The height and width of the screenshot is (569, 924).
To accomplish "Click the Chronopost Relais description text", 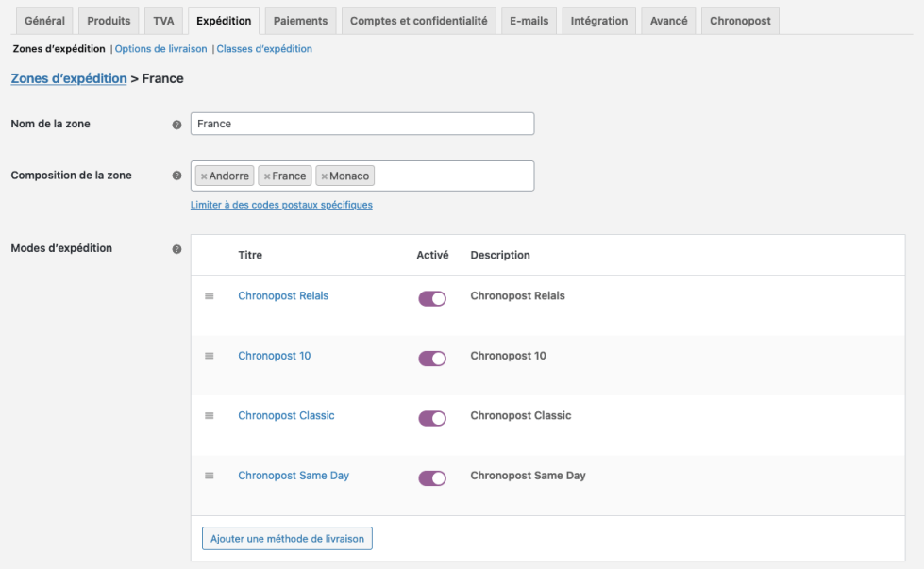I will point(517,295).
